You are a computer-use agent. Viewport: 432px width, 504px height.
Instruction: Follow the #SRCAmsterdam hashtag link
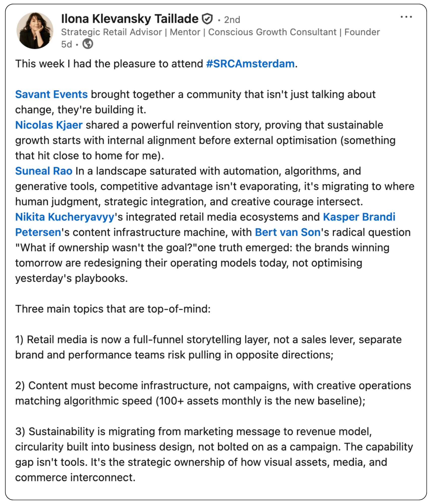point(250,64)
